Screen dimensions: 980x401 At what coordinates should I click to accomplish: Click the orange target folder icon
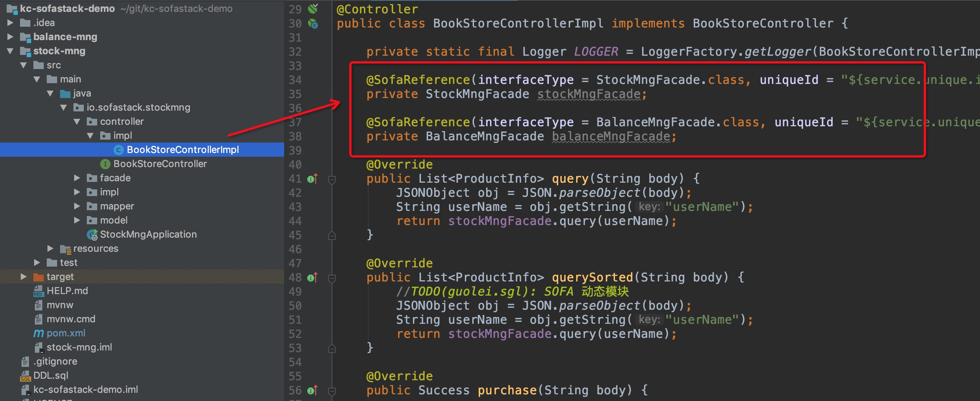39,277
